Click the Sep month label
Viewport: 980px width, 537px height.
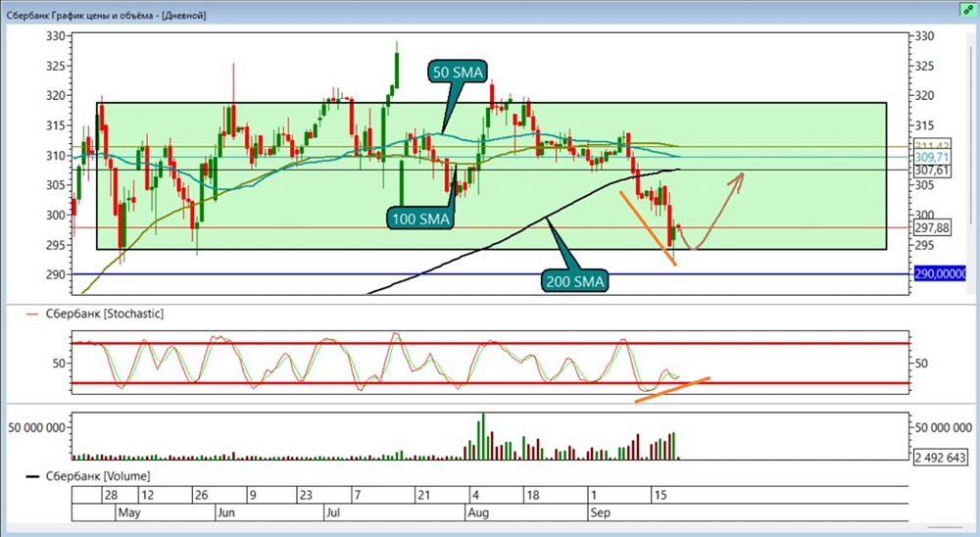(x=600, y=513)
